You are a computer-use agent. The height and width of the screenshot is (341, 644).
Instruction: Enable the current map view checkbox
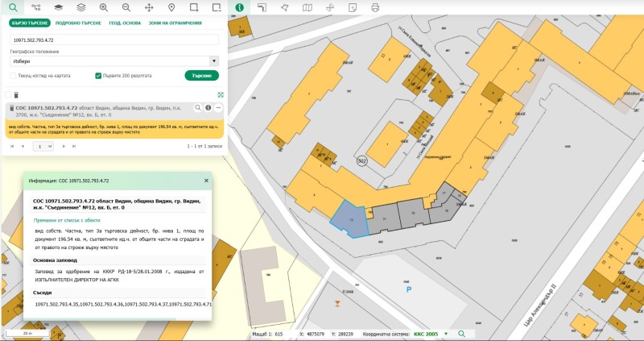coord(12,76)
